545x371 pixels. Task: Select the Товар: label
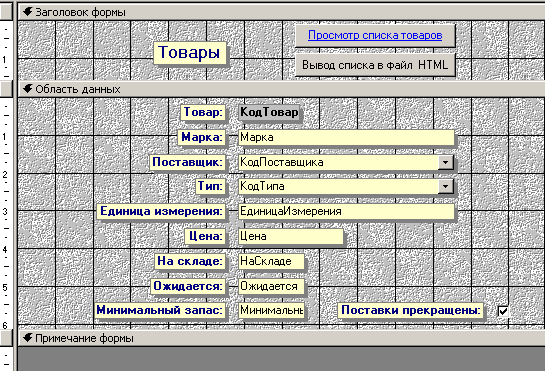[203, 112]
